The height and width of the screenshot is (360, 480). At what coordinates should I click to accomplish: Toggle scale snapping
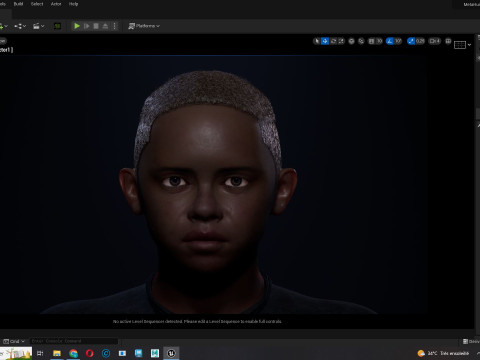coord(411,41)
